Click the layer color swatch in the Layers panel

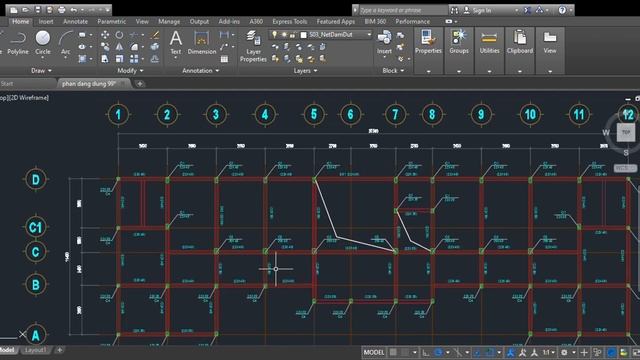click(x=303, y=35)
